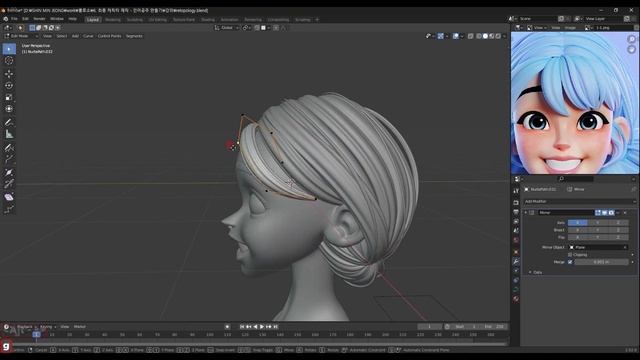This screenshot has width=640, height=360.
Task: Open the Add Modifier dropdown
Action: point(579,202)
